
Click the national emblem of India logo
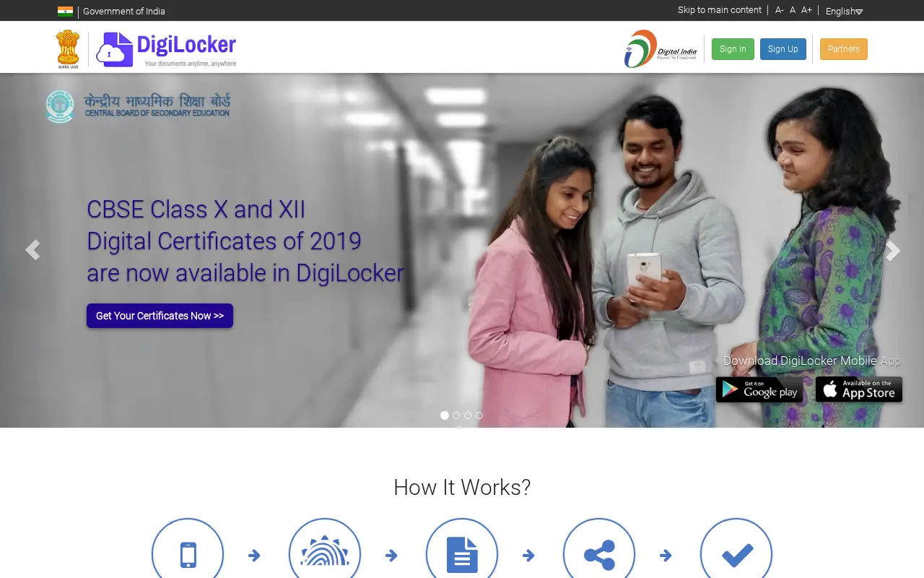(68, 49)
